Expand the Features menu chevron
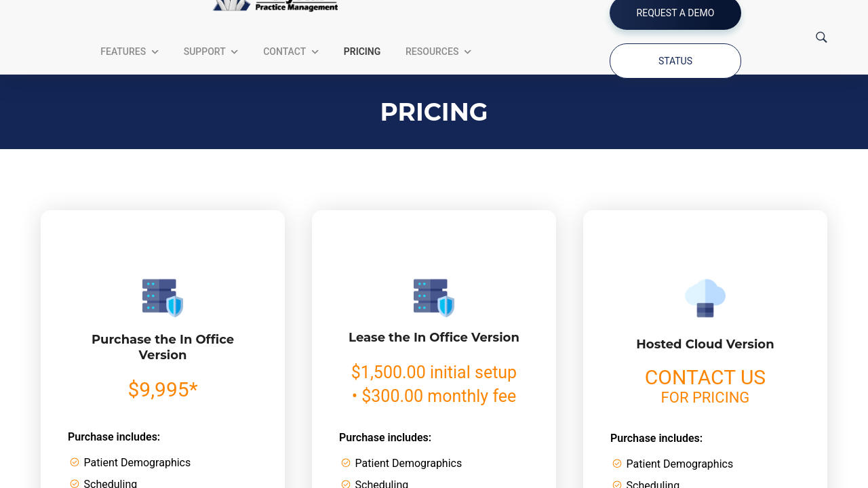The width and height of the screenshot is (868, 488). 155,52
